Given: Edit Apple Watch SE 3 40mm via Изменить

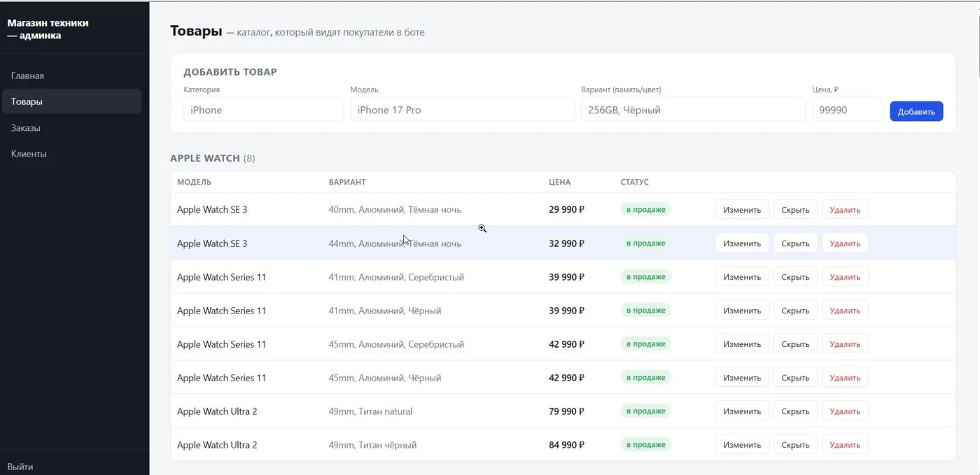Looking at the screenshot, I should pos(742,209).
